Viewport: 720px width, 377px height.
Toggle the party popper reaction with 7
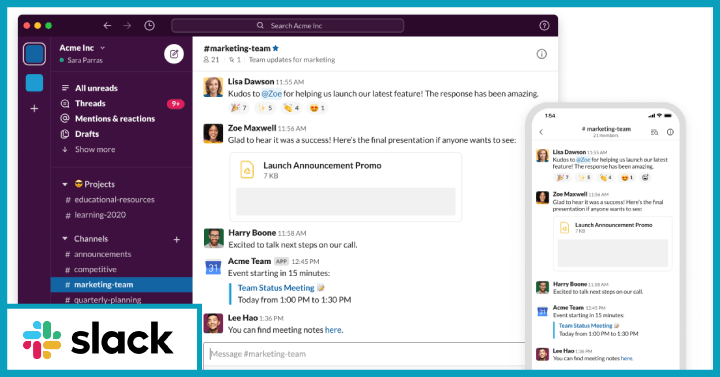pos(239,108)
